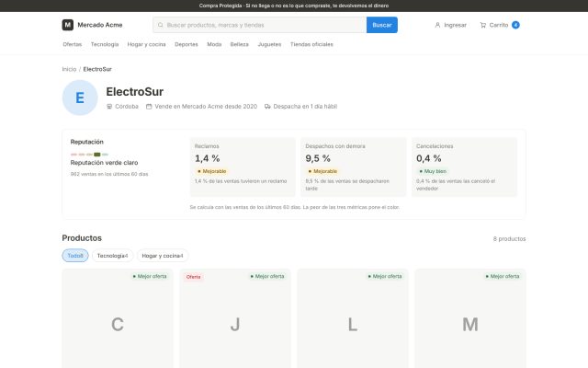Click Mejor oferta badge on card M
This screenshot has width=588, height=368.
coord(503,276)
